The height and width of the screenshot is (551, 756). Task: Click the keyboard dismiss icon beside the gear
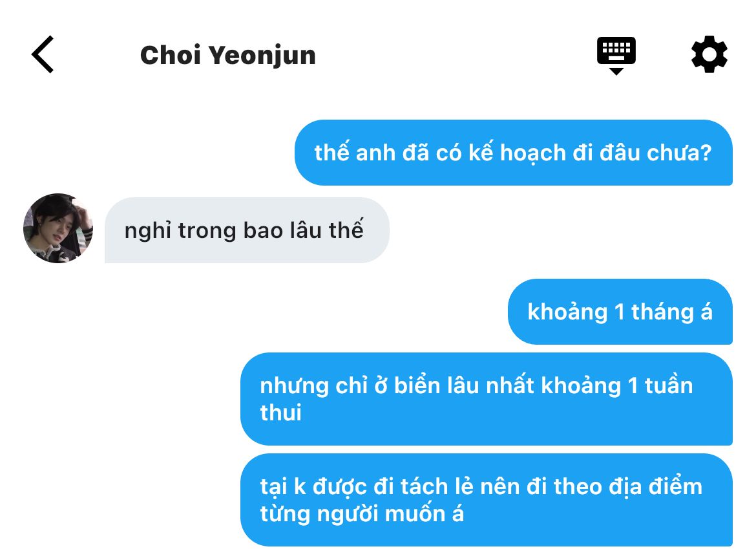click(x=616, y=55)
